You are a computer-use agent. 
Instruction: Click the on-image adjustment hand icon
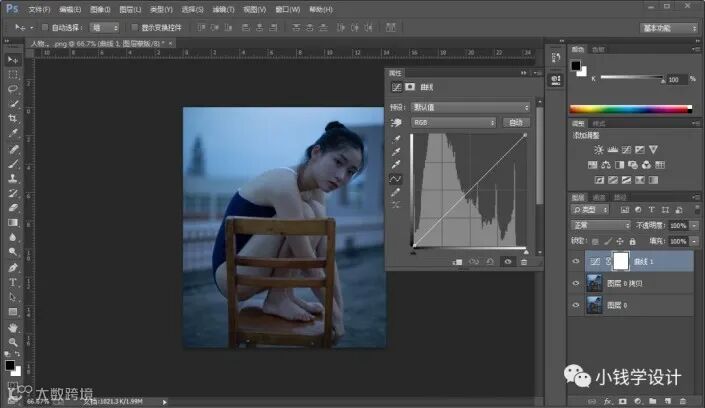tap(396, 122)
